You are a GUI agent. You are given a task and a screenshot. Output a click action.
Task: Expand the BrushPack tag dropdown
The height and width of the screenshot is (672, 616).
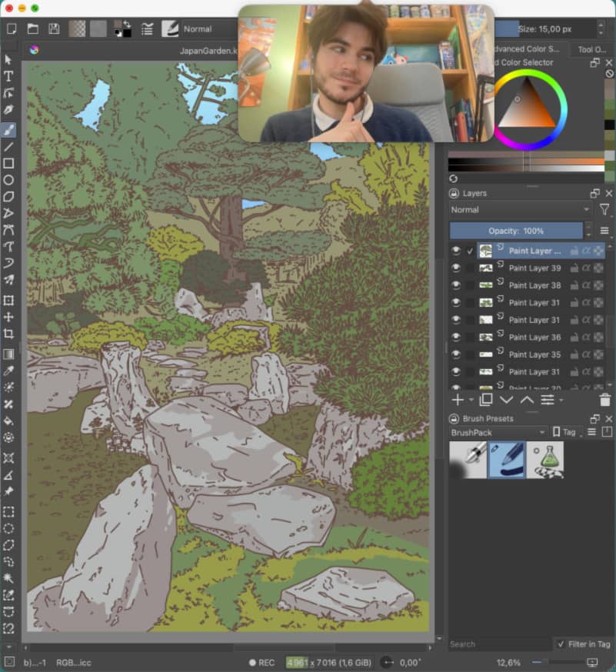[498, 432]
